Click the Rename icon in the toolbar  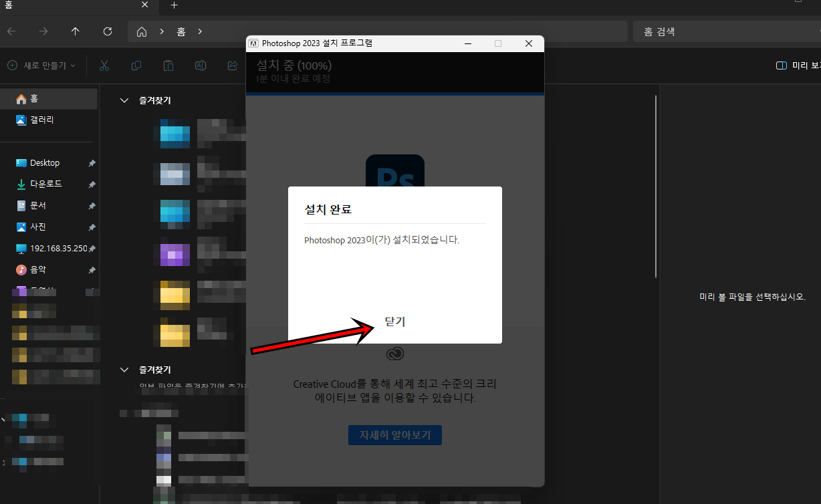click(201, 66)
